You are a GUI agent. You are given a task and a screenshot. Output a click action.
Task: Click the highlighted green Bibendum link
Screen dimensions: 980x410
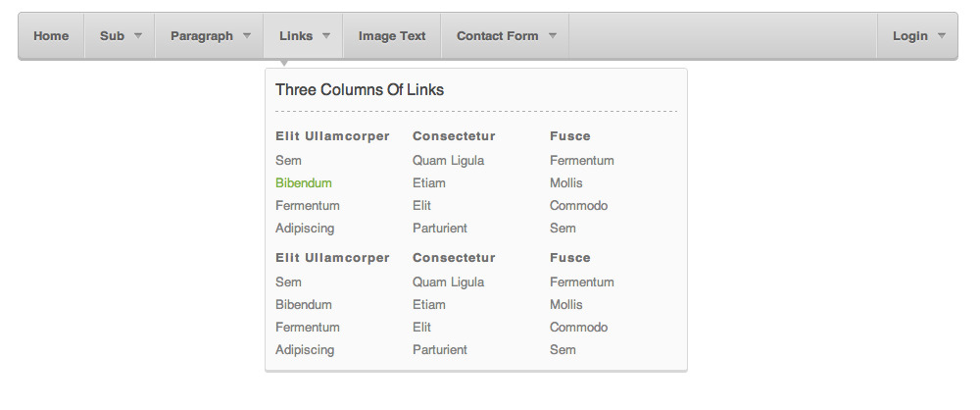click(x=304, y=183)
